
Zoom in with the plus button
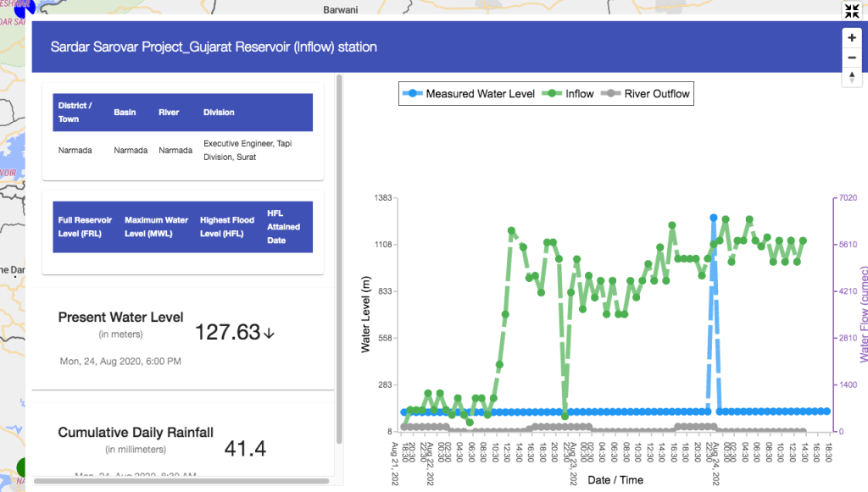pyautogui.click(x=852, y=38)
